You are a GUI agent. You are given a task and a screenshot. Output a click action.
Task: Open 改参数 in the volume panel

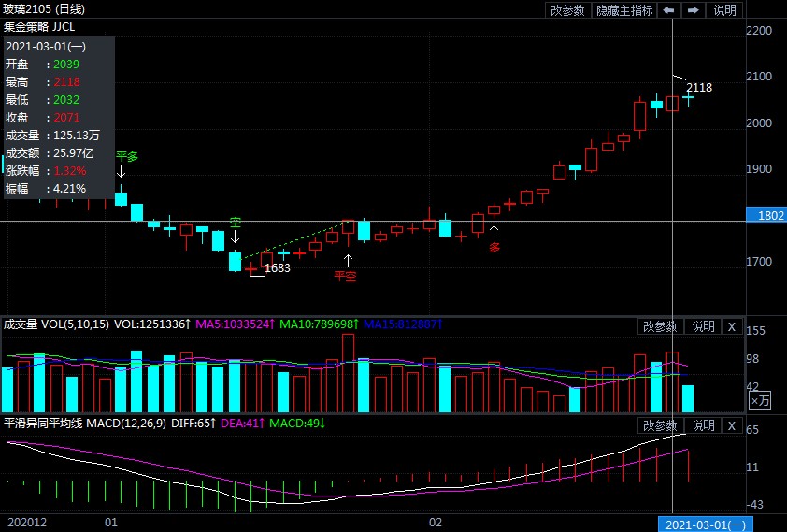pos(660,326)
